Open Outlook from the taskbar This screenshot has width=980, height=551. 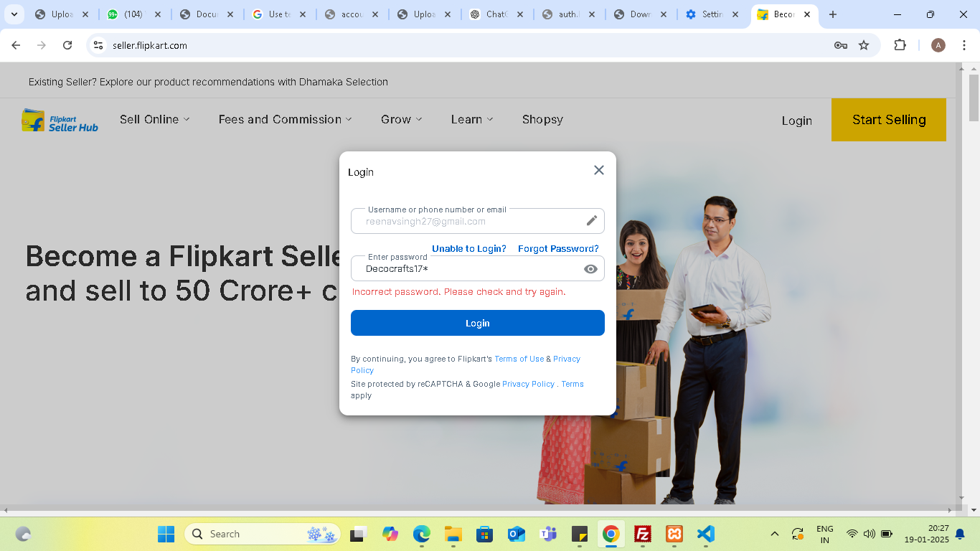point(516,534)
